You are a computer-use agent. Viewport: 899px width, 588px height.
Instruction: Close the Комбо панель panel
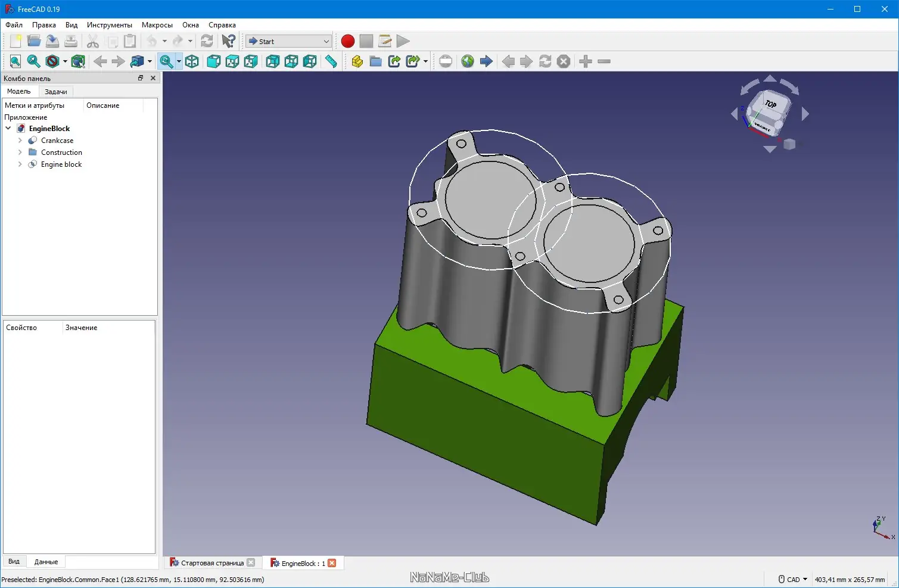click(153, 78)
